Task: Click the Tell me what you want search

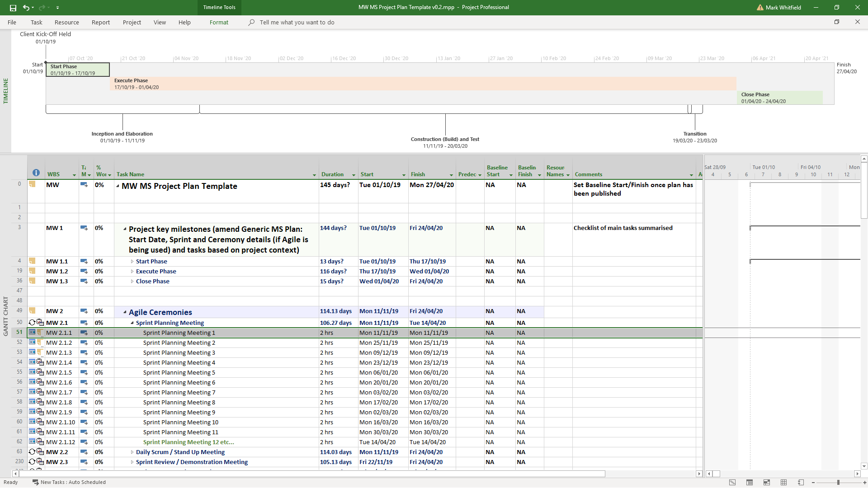Action: click(x=297, y=22)
